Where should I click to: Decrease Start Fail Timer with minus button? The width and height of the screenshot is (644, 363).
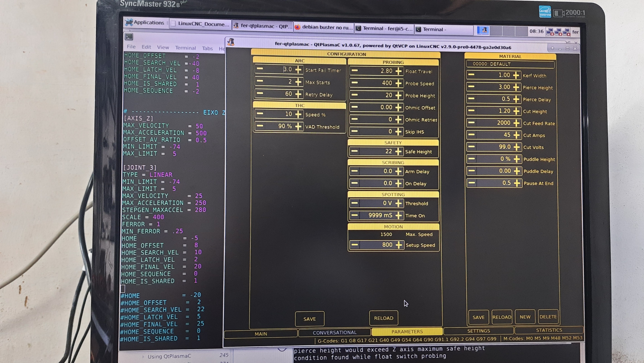point(260,68)
